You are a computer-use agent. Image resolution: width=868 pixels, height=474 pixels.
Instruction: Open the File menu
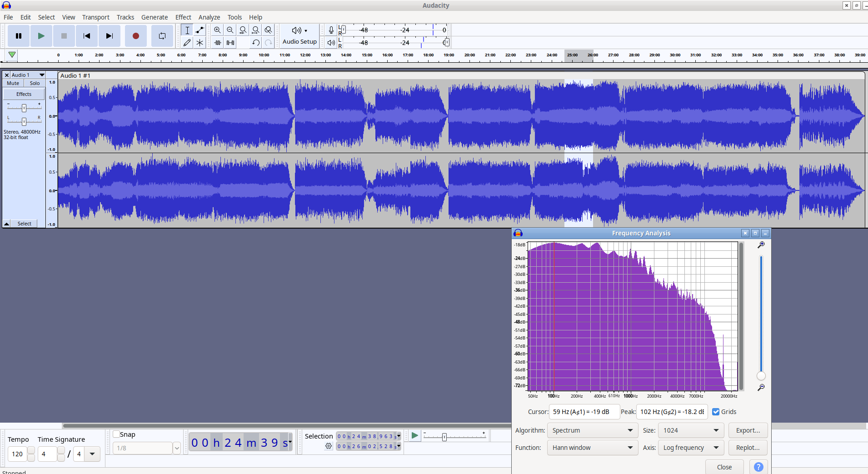(x=8, y=17)
